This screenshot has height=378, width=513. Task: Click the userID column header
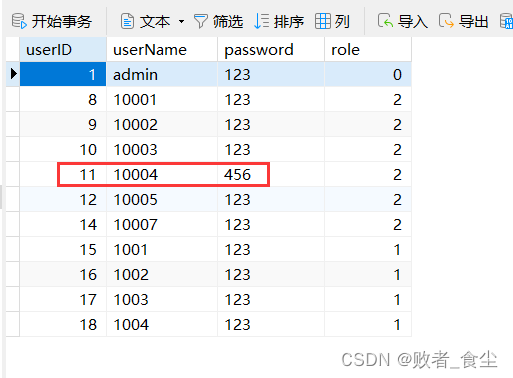[x=63, y=50]
